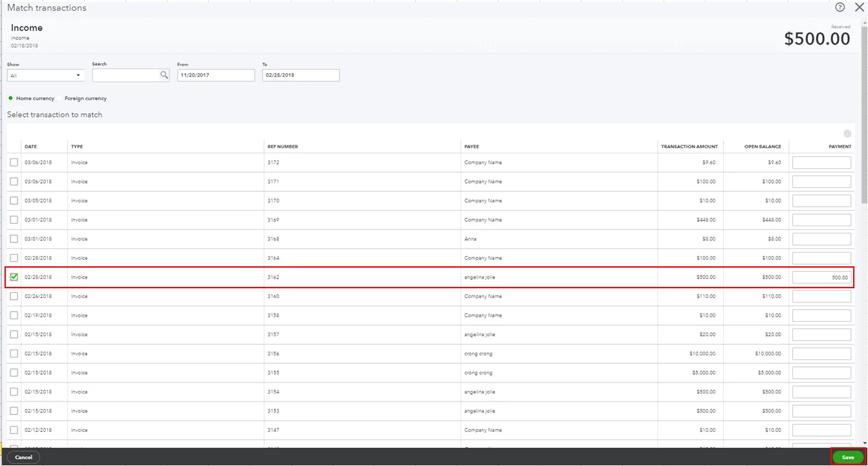Sort by the OPEN BALANCE column header
The width and height of the screenshot is (868, 466).
coord(763,147)
